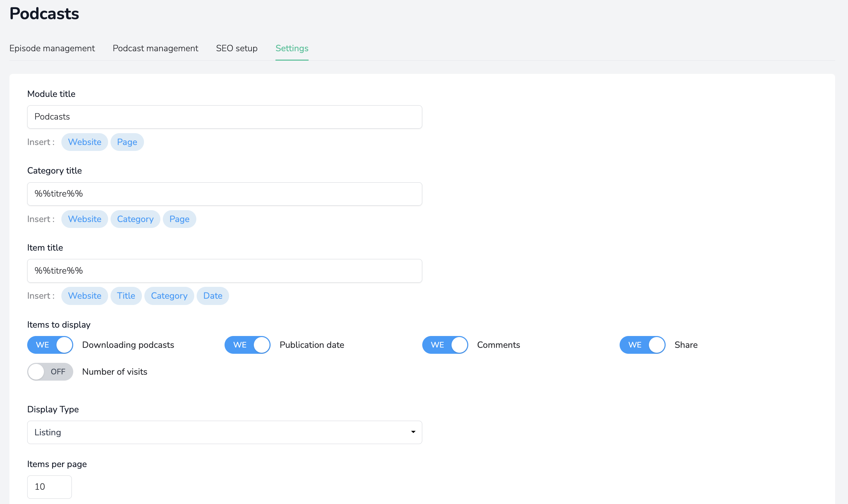Click the Items per page label
This screenshot has width=848, height=504.
pyautogui.click(x=57, y=464)
